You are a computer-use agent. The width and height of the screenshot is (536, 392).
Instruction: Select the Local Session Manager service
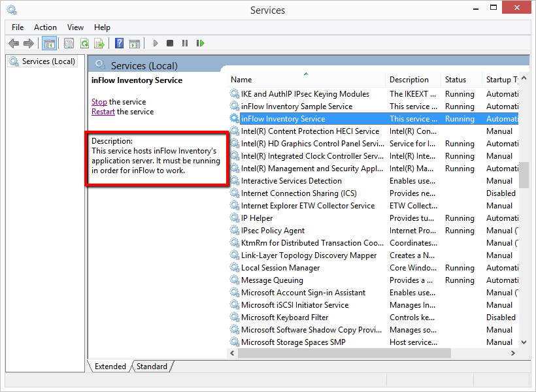click(374, 268)
